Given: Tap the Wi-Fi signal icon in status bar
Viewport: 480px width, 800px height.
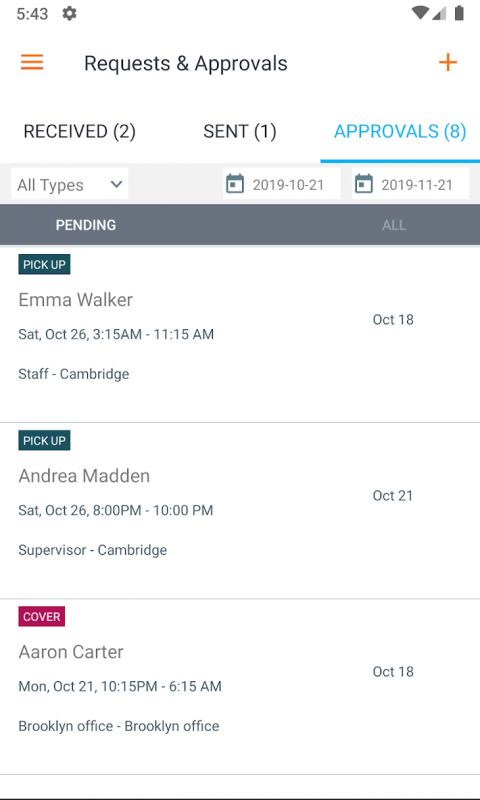Looking at the screenshot, I should coord(420,13).
